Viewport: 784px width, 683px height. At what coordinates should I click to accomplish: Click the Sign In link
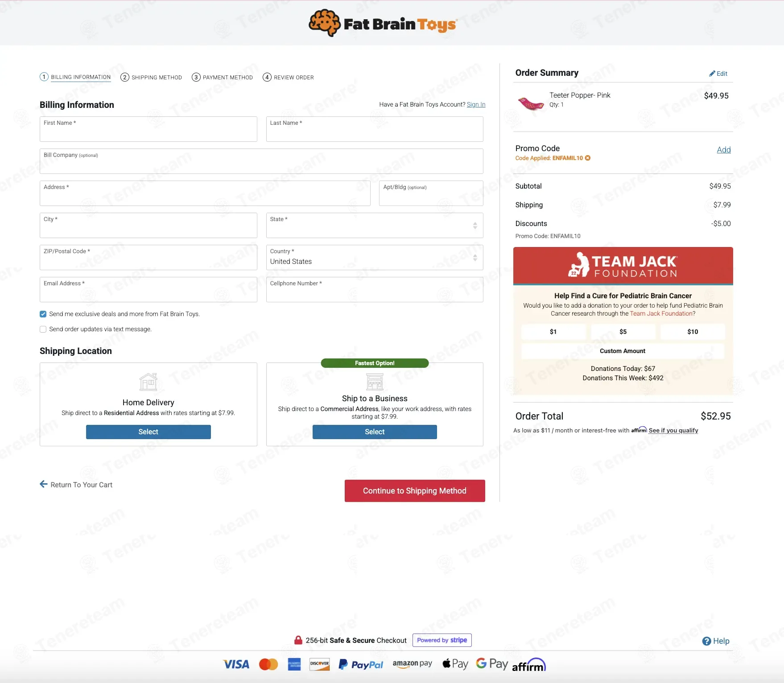pyautogui.click(x=476, y=104)
